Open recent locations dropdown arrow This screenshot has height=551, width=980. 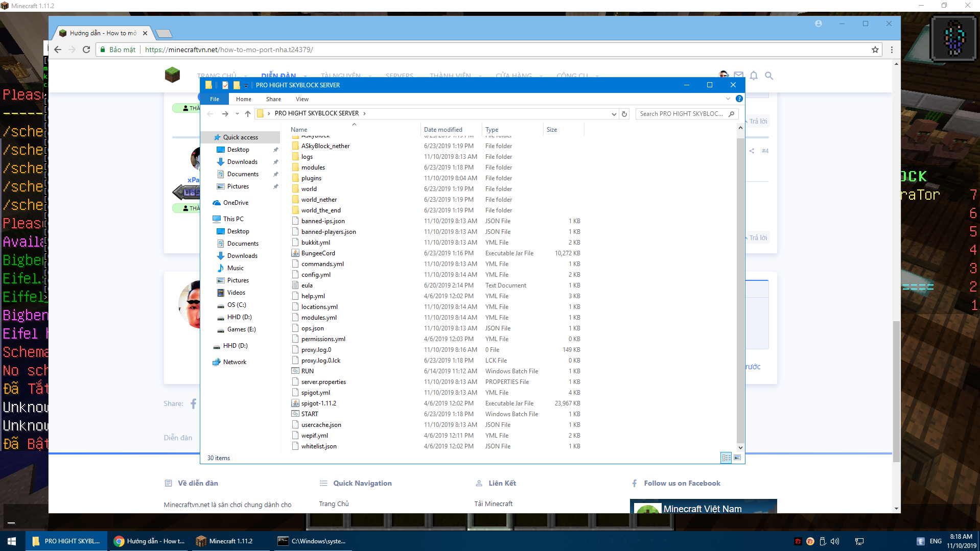(x=237, y=114)
